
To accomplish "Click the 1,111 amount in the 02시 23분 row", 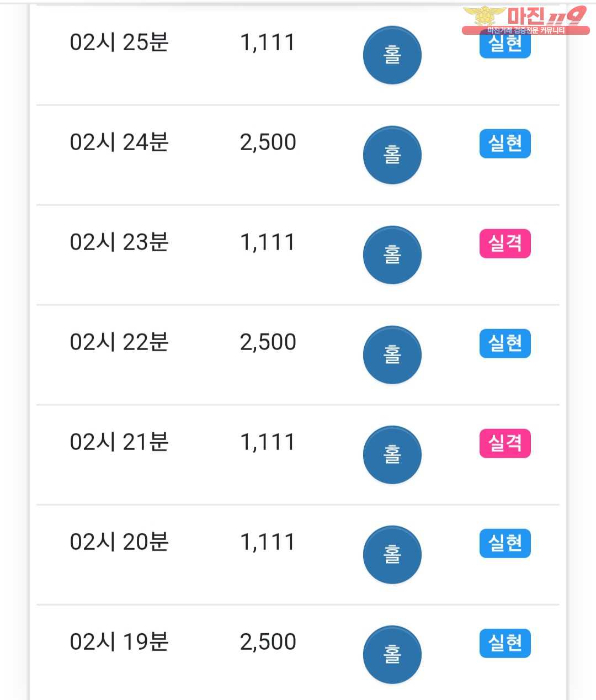I will coord(268,242).
